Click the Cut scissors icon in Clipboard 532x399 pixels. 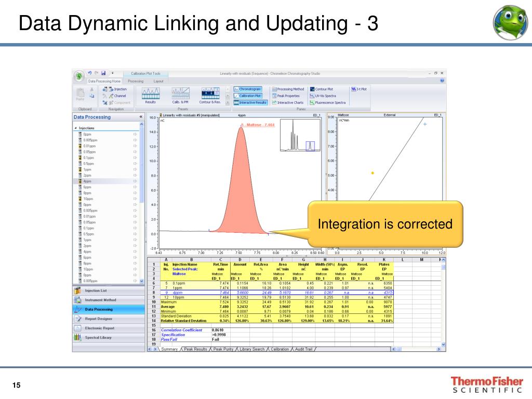point(91,89)
